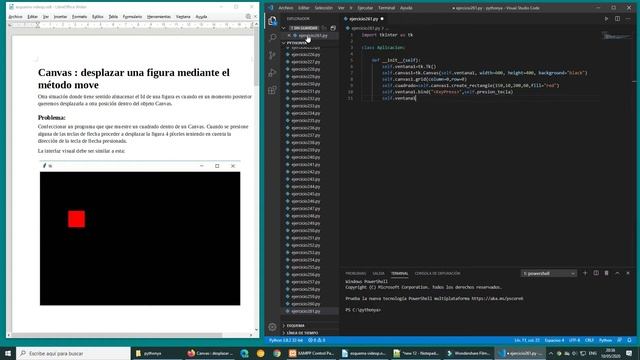This screenshot has height=360, width=640.
Task: Kill terminal with trash icon
Action: [607, 273]
